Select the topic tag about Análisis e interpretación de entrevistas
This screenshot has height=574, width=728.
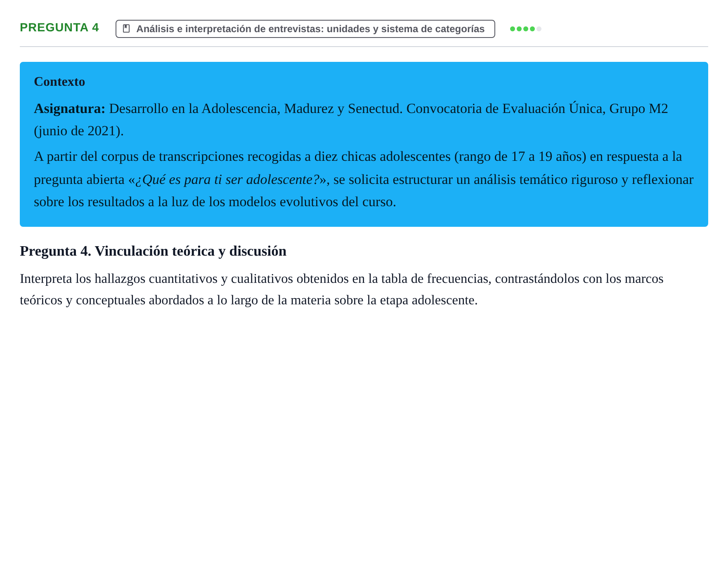(305, 29)
